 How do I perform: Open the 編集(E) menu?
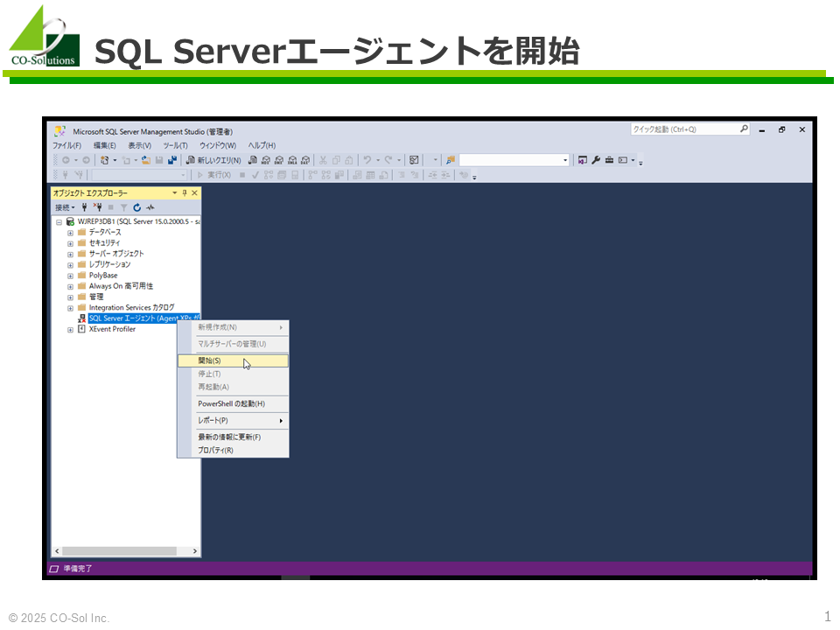(104, 146)
